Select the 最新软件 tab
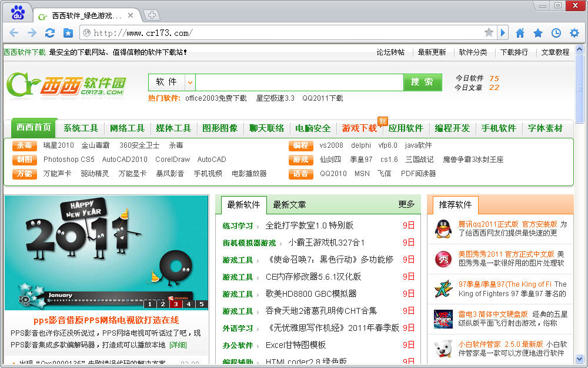Viewport: 588px width, 368px height. [244, 205]
